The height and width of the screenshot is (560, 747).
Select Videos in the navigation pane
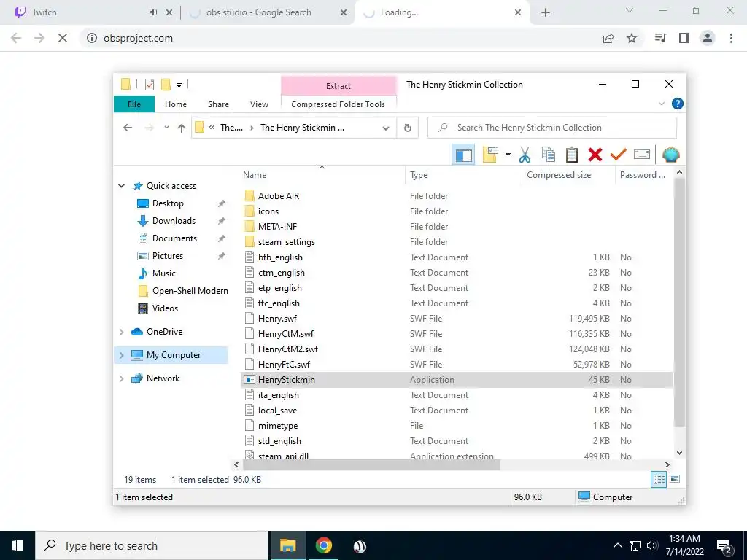coord(165,308)
